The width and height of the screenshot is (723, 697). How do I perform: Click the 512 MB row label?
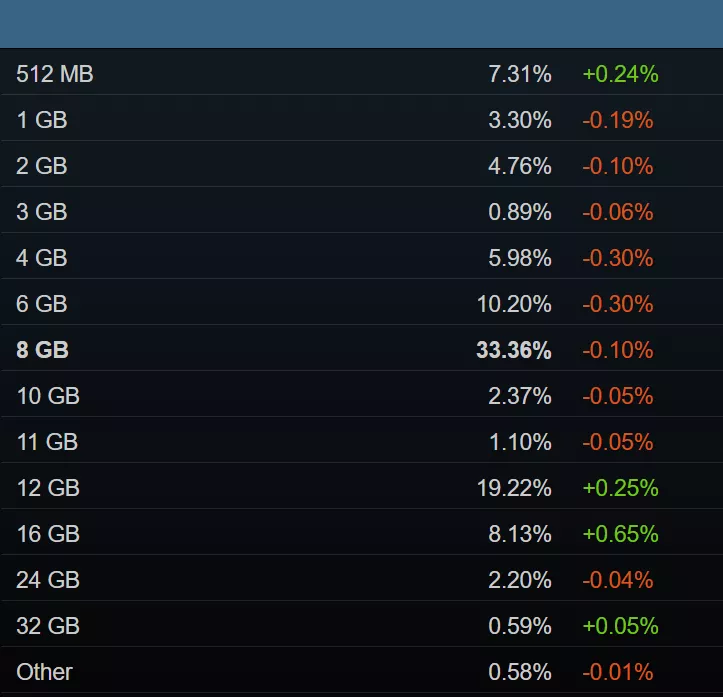point(55,74)
